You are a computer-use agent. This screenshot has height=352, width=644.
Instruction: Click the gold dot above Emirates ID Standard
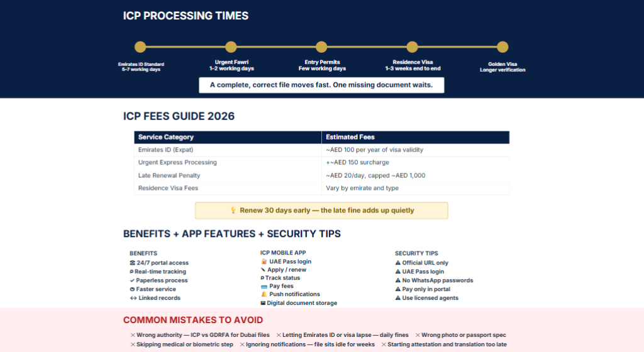tap(140, 47)
